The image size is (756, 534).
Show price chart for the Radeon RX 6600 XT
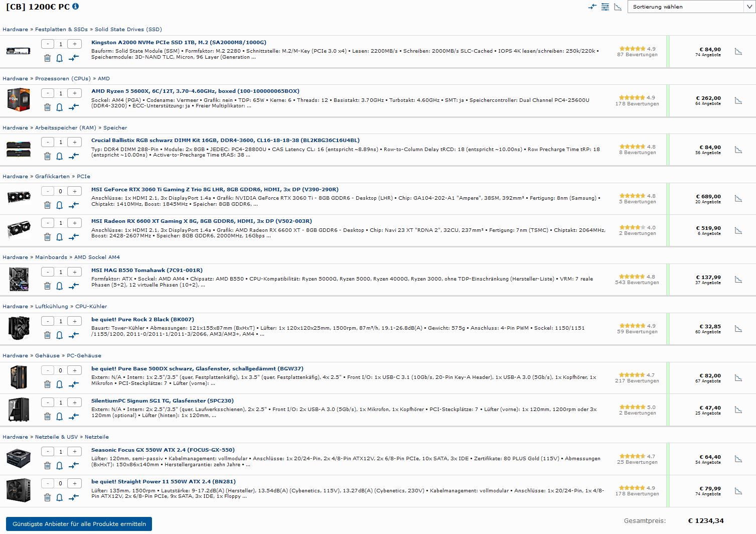[738, 230]
